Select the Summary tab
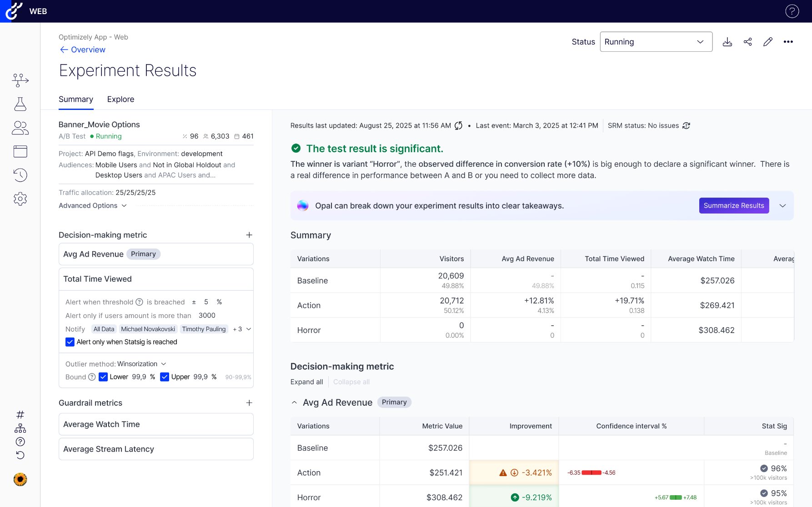 tap(76, 99)
